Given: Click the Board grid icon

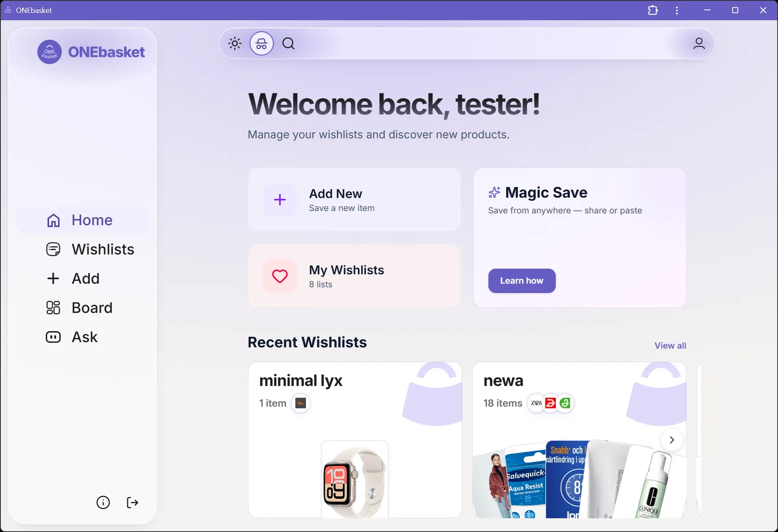Looking at the screenshot, I should 53,308.
